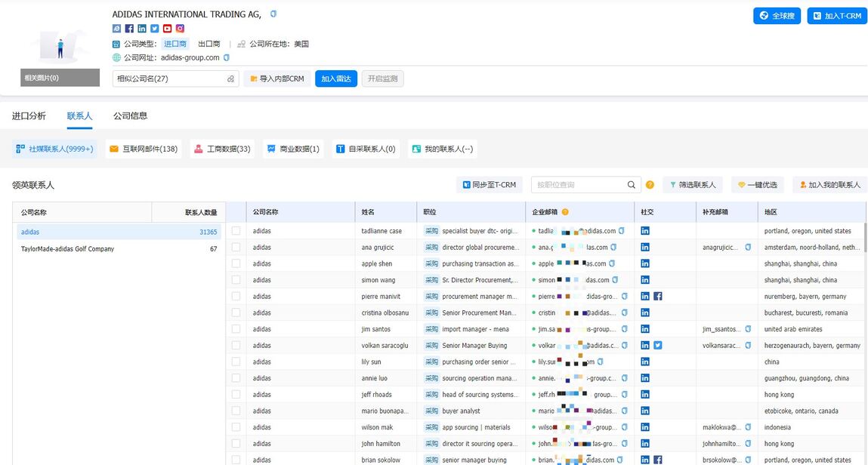
Task: Open the company's YouTube channel icon
Action: tap(167, 28)
